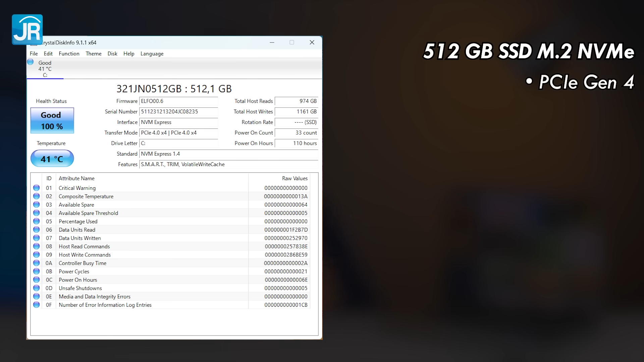This screenshot has width=644, height=362.
Task: Open the Function menu
Action: click(x=69, y=54)
